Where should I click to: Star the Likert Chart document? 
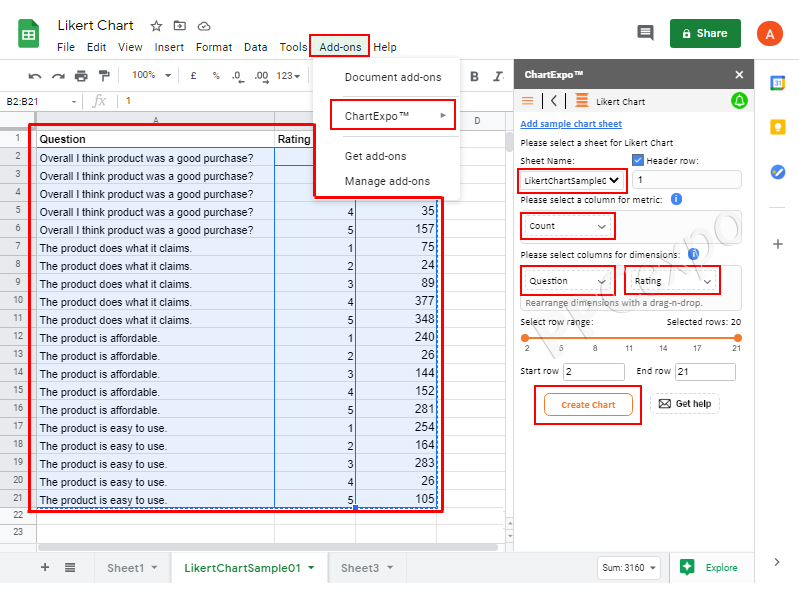156,26
